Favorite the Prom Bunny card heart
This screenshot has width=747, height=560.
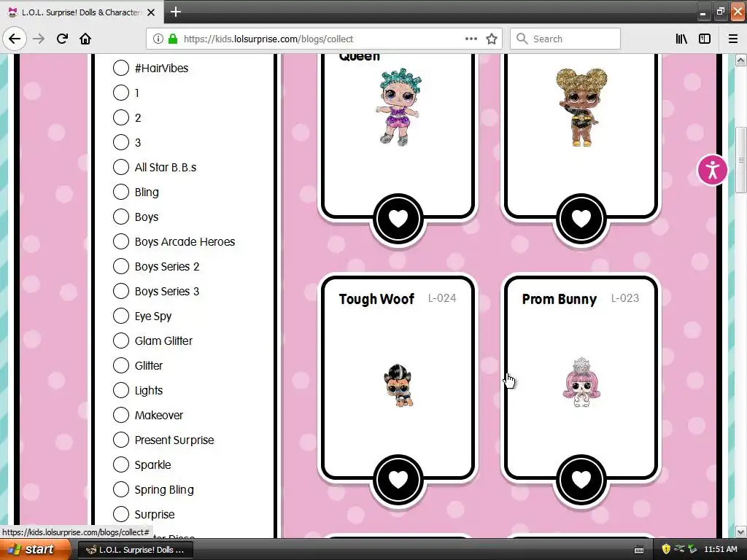point(581,480)
